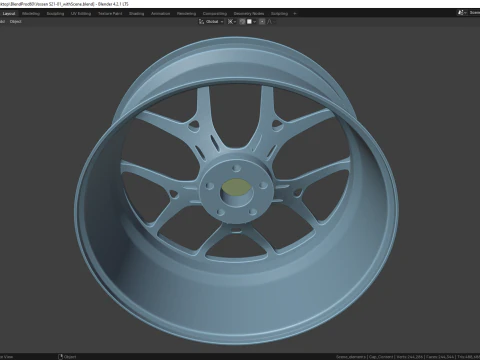This screenshot has height=360, width=480.
Task: Toggle the snapping magnet icon
Action: [243, 22]
